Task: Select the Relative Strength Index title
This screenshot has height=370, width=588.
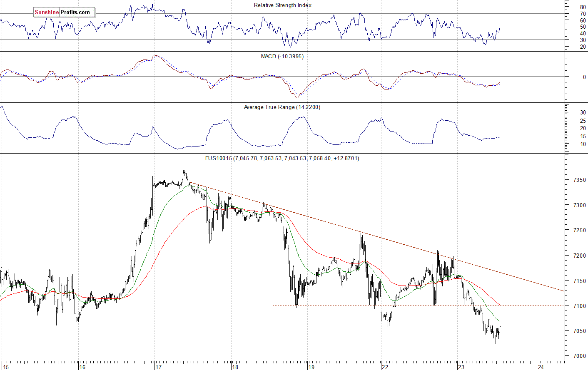Action: pyautogui.click(x=283, y=5)
